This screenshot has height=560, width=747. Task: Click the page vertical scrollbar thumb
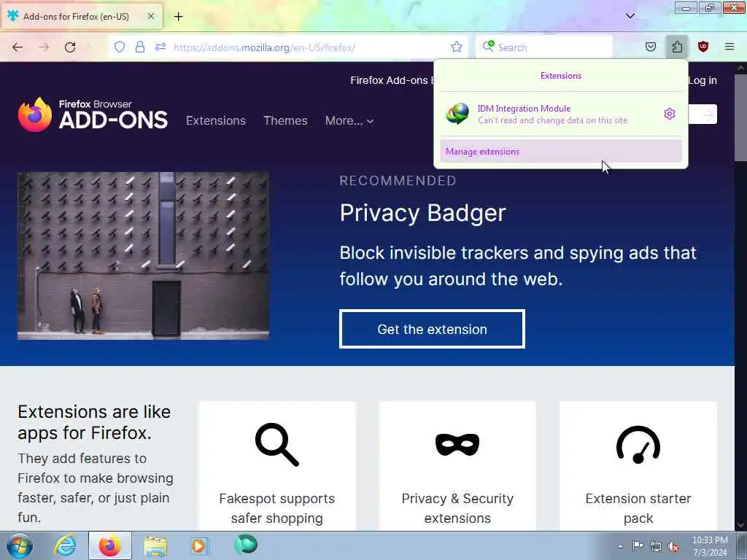click(x=740, y=117)
